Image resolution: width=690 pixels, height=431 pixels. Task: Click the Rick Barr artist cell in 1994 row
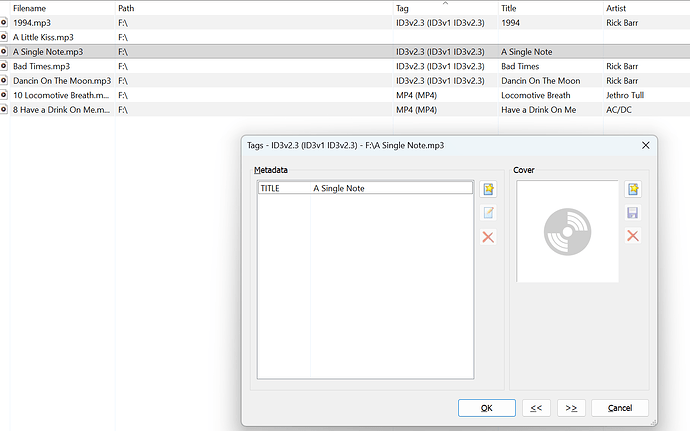pos(622,23)
